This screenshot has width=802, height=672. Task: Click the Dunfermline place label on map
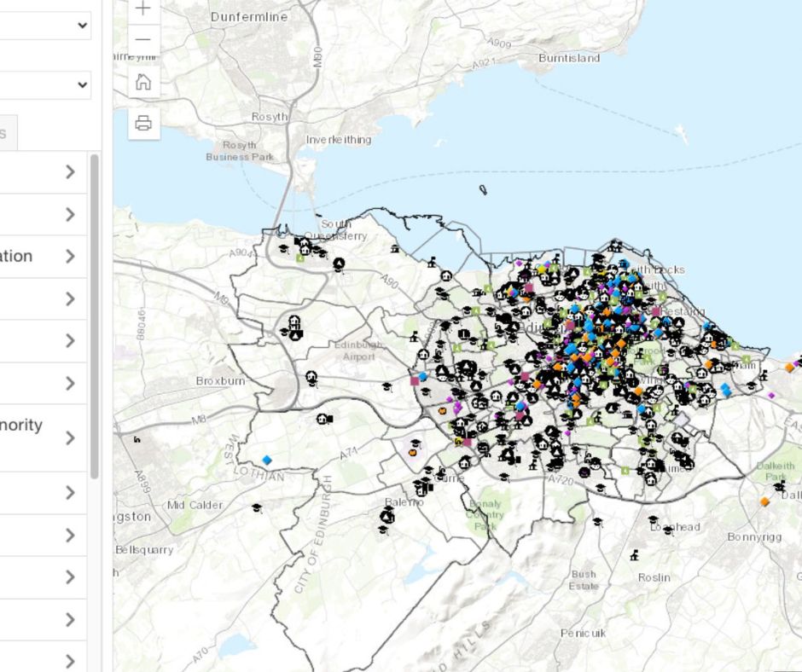coord(248,16)
